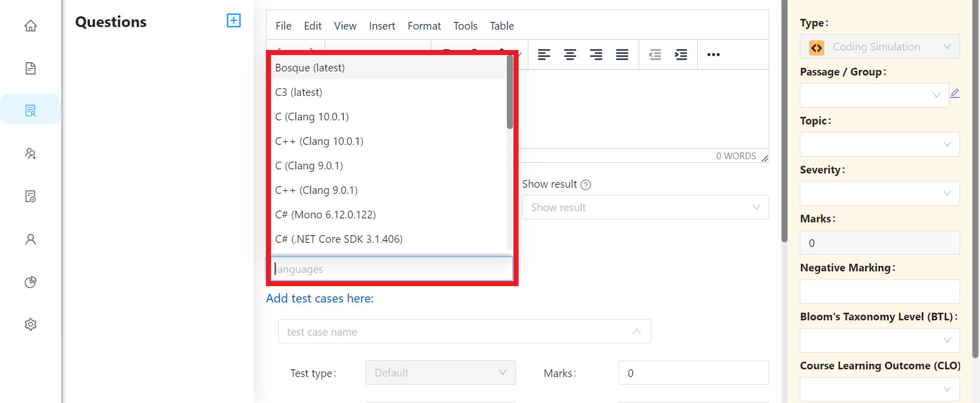
Task: Expand the Topic dropdown
Action: [879, 144]
